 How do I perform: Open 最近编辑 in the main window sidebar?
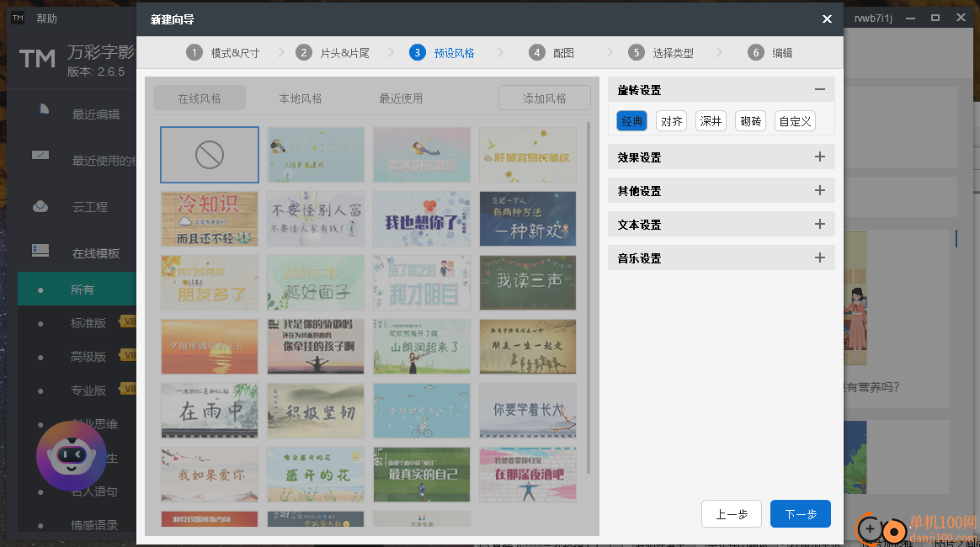pos(96,114)
